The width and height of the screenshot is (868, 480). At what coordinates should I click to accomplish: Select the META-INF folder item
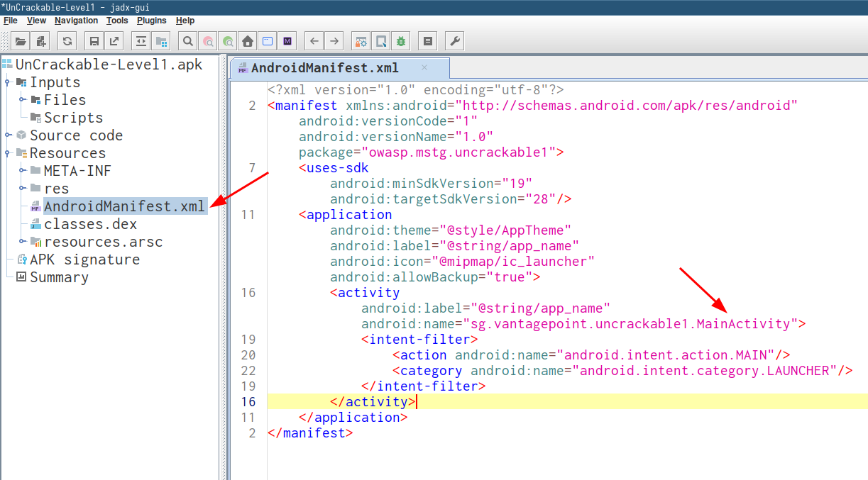(77, 171)
